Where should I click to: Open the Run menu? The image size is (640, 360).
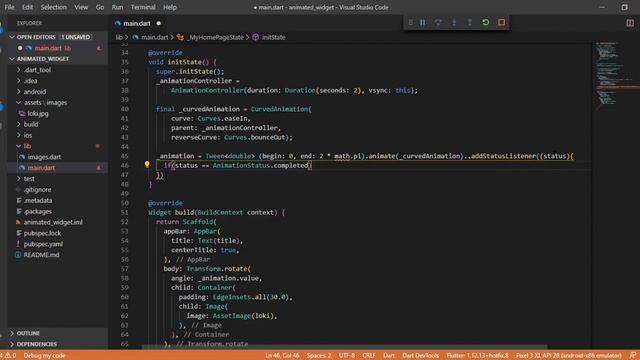click(117, 7)
